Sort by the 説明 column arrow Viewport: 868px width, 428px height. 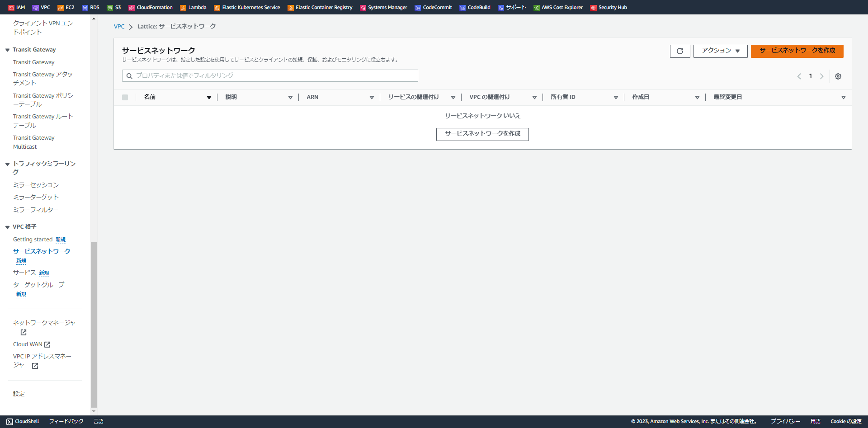[x=290, y=98]
